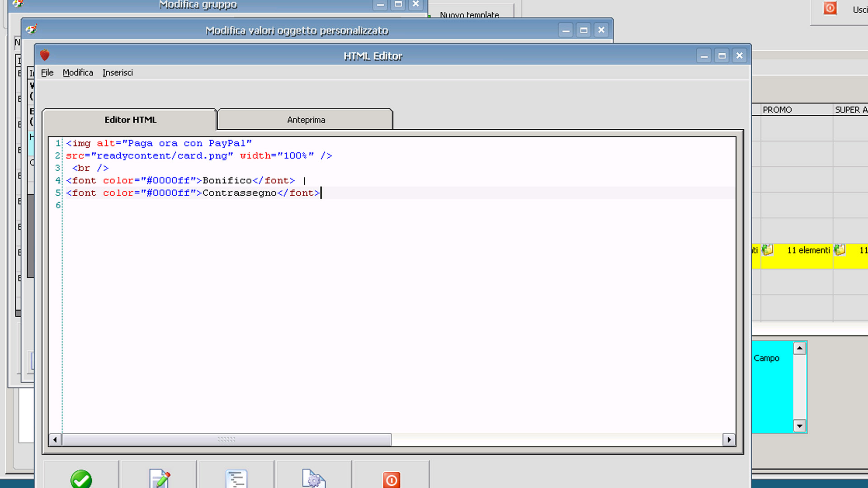Switch to the Anteprima tab
The image size is (868, 488).
(306, 120)
